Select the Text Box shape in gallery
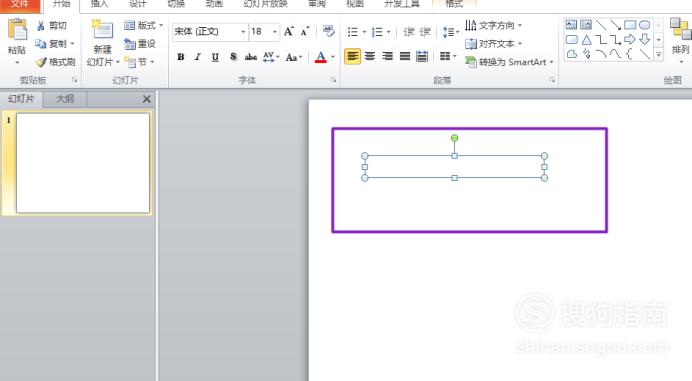Viewport: 692px width, 381px height. tap(571, 25)
